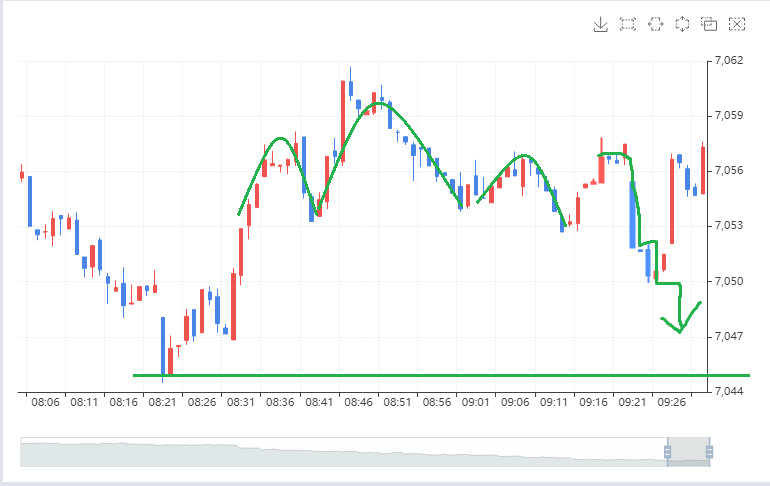Click the 09:21 time axis label
Screen dimensions: 770x486
[x=632, y=403]
